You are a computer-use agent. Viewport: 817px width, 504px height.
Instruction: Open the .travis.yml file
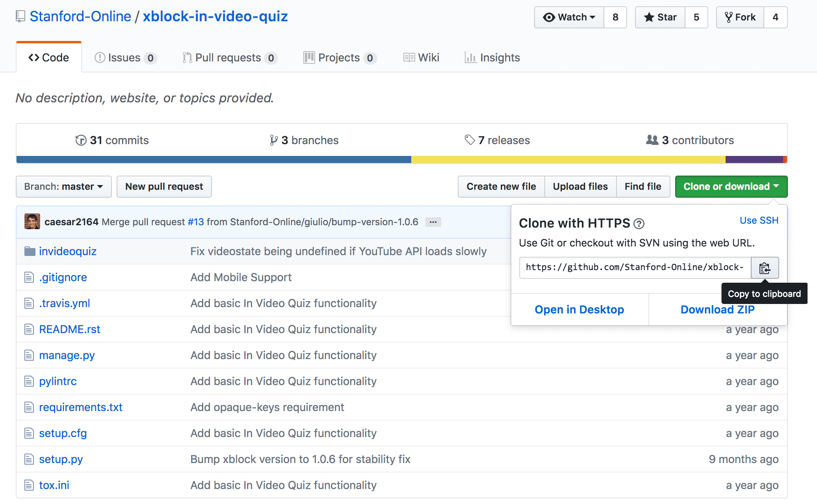(x=65, y=303)
